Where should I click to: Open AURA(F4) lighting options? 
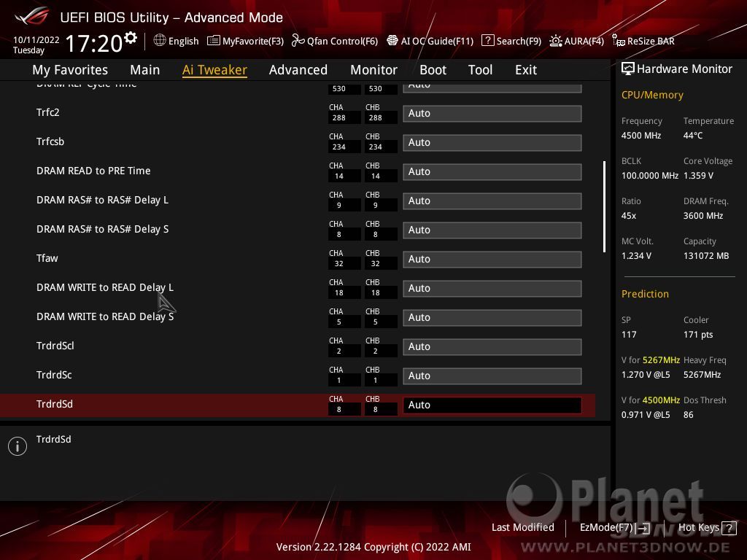577,41
